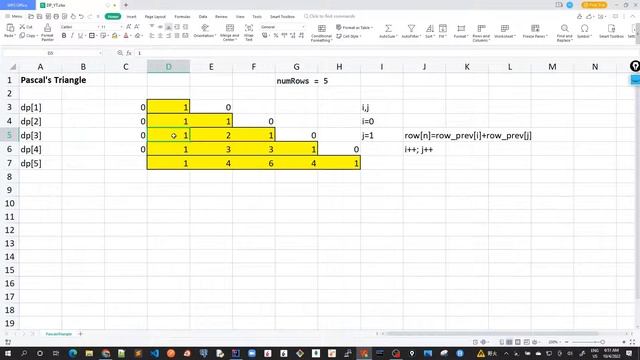Click the Symbol omega icon
Viewport: 640px width, 360px height.
pyautogui.click(x=584, y=28)
